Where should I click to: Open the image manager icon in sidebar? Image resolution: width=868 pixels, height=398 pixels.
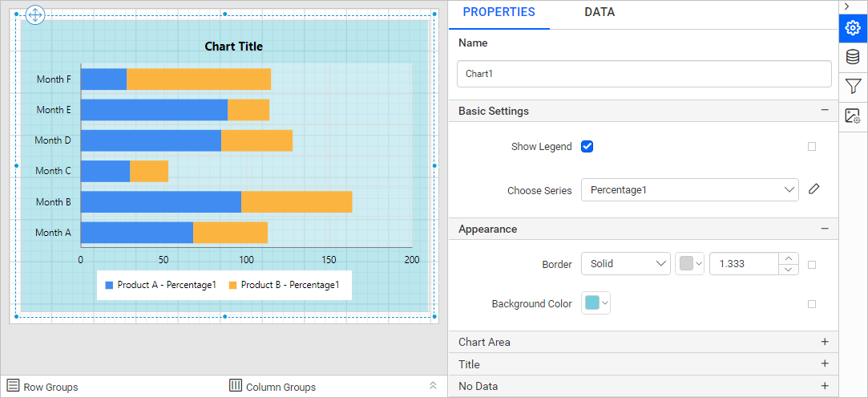pos(853,116)
